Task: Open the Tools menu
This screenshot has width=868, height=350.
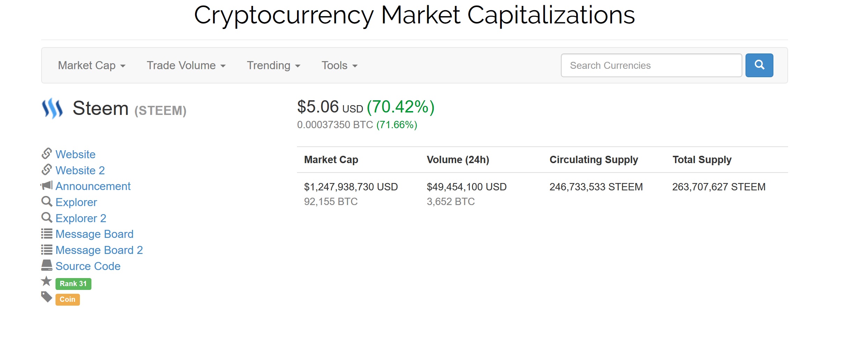Action: (339, 66)
